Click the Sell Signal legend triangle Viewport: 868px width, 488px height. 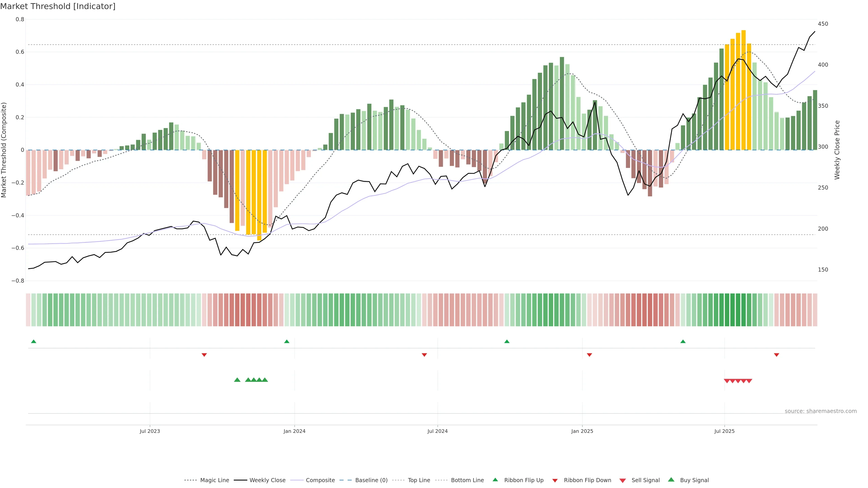click(623, 480)
